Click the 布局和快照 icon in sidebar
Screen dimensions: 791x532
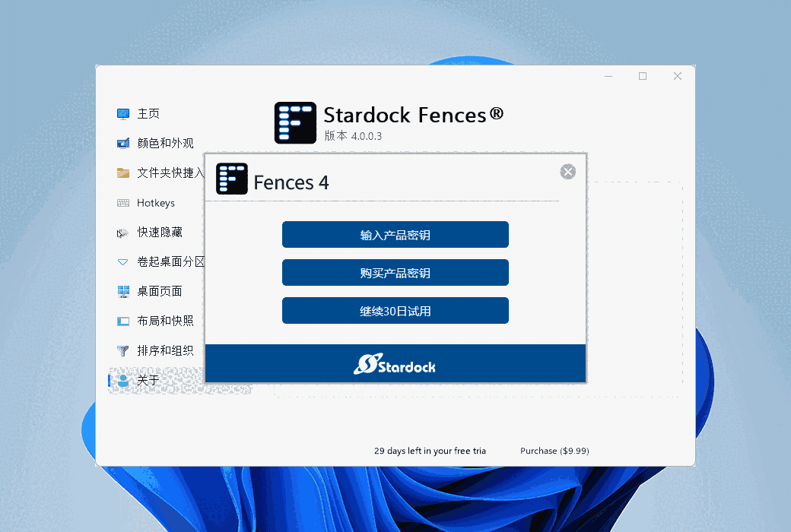pos(123,321)
